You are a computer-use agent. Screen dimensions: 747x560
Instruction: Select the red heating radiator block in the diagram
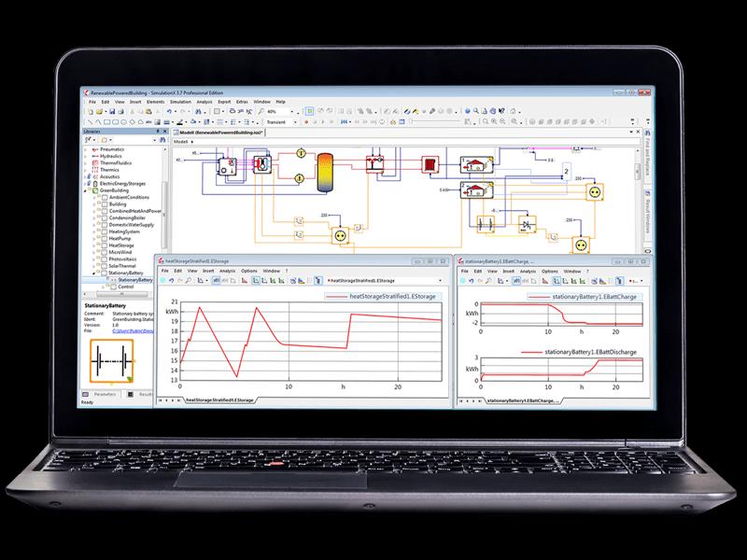[430, 165]
